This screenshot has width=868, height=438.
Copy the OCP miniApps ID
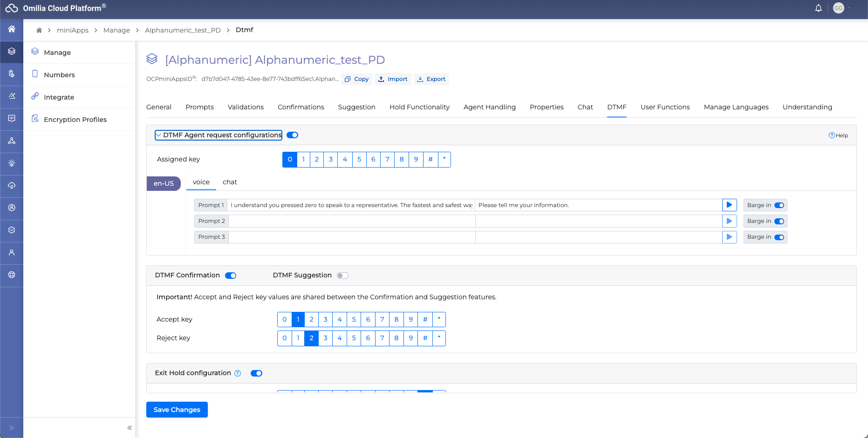tap(356, 79)
